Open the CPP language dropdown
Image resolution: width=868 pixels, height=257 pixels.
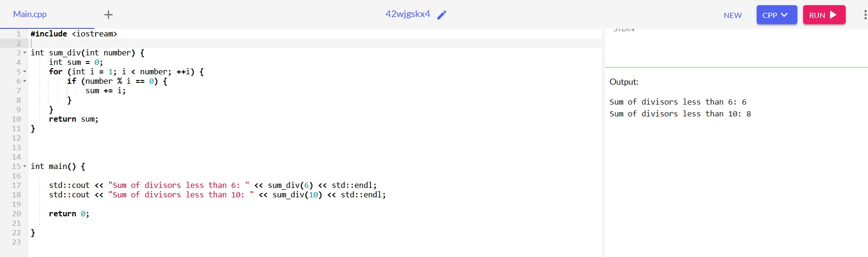coord(777,15)
